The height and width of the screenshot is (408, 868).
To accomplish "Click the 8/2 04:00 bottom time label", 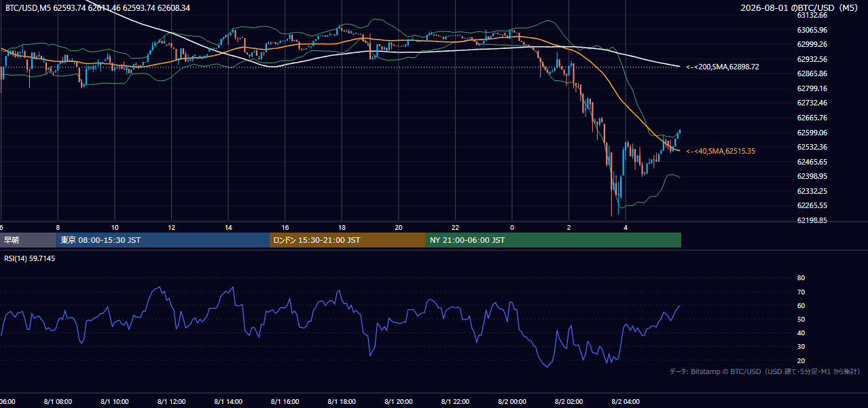I will point(626,402).
